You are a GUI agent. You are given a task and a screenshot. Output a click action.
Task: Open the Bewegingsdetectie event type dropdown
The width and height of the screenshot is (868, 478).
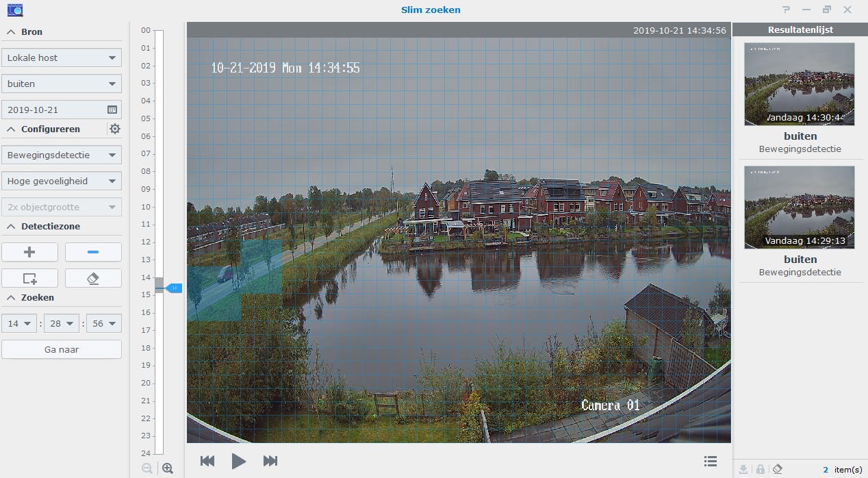coord(62,155)
